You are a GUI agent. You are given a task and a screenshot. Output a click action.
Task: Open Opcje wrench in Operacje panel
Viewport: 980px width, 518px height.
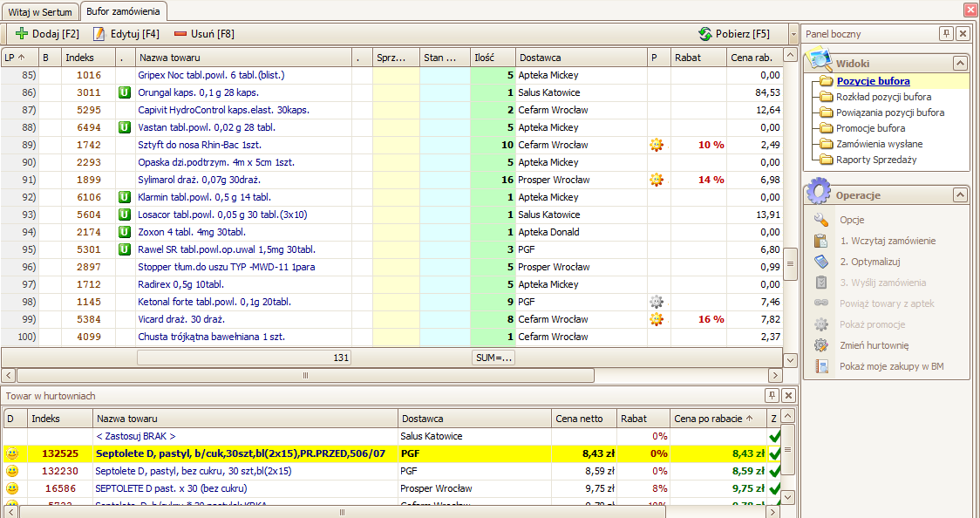pos(851,220)
